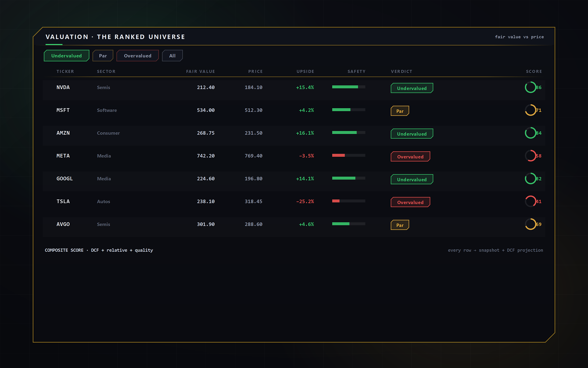Click MSFT fair value 534.00

(x=206, y=110)
